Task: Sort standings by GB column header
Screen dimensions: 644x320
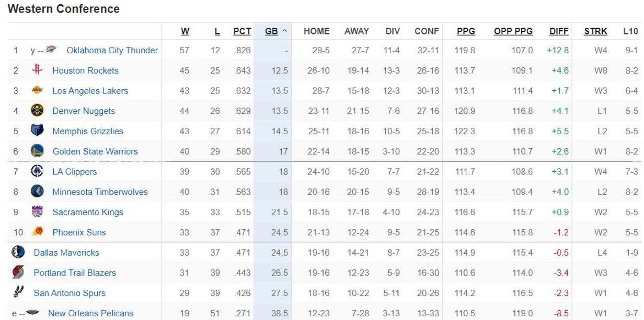Action: [x=271, y=31]
